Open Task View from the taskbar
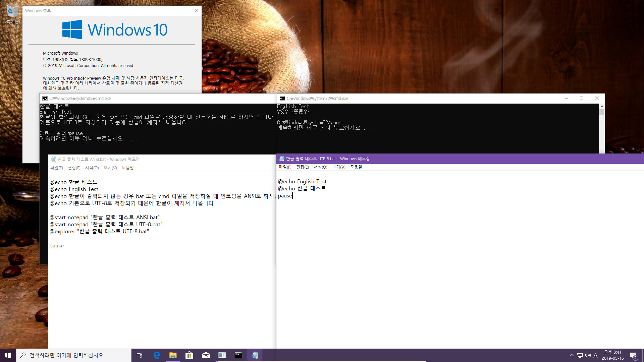 (140, 355)
